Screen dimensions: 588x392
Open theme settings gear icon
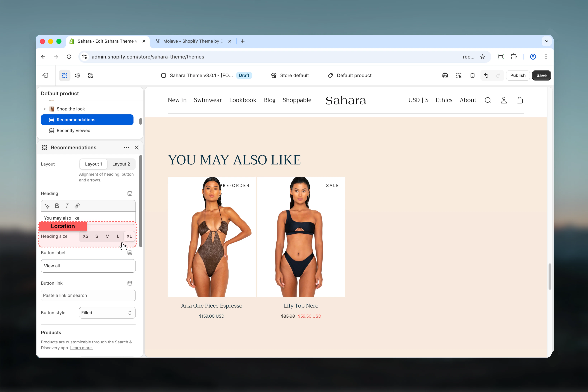[x=77, y=75]
